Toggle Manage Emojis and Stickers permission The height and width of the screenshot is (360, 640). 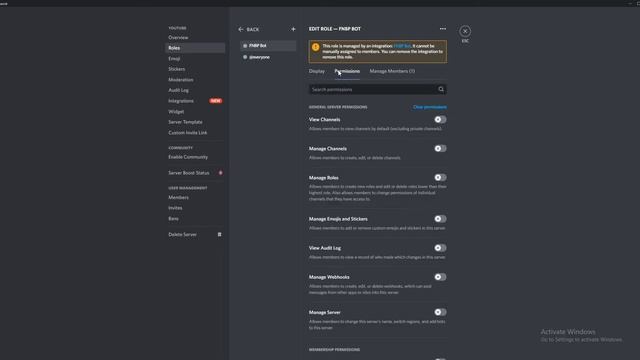440,219
